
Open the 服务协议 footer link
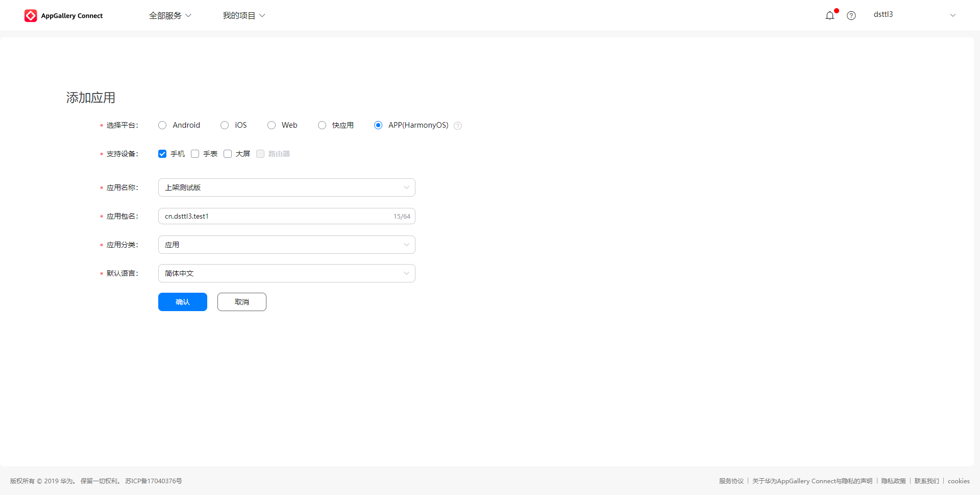731,481
